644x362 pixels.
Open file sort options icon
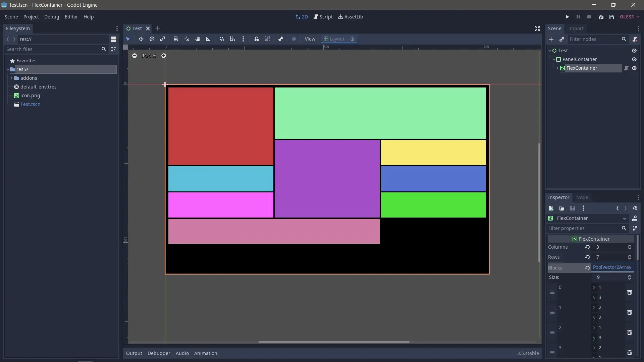(x=113, y=49)
